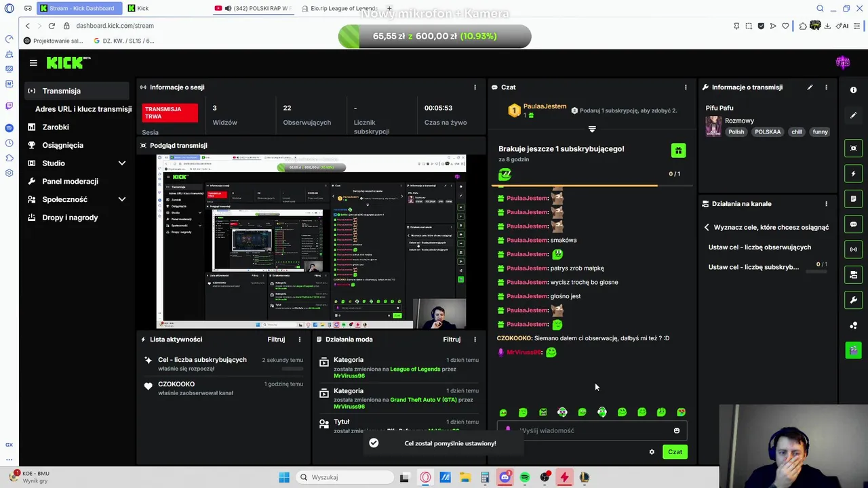Edit stream info with the pencil icon

pos(810,87)
